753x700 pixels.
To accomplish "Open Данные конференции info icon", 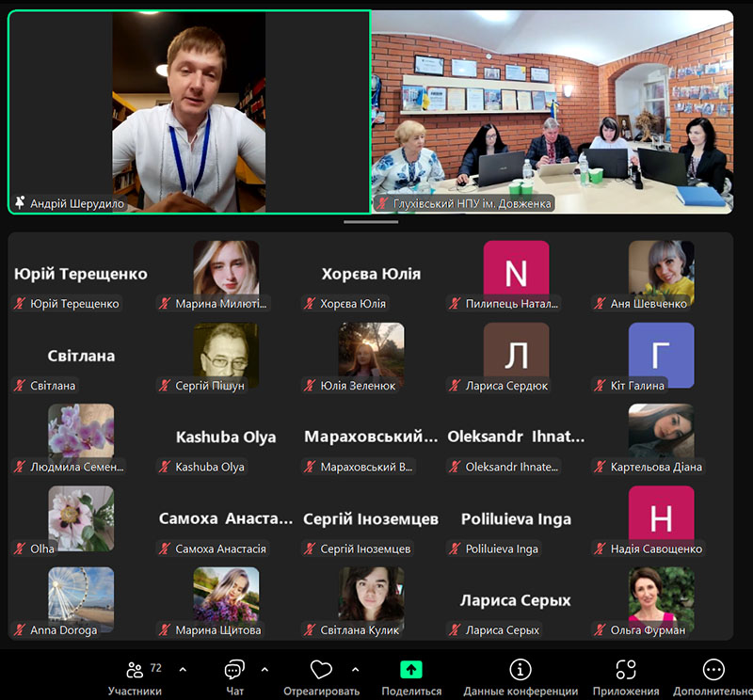I will tap(521, 670).
